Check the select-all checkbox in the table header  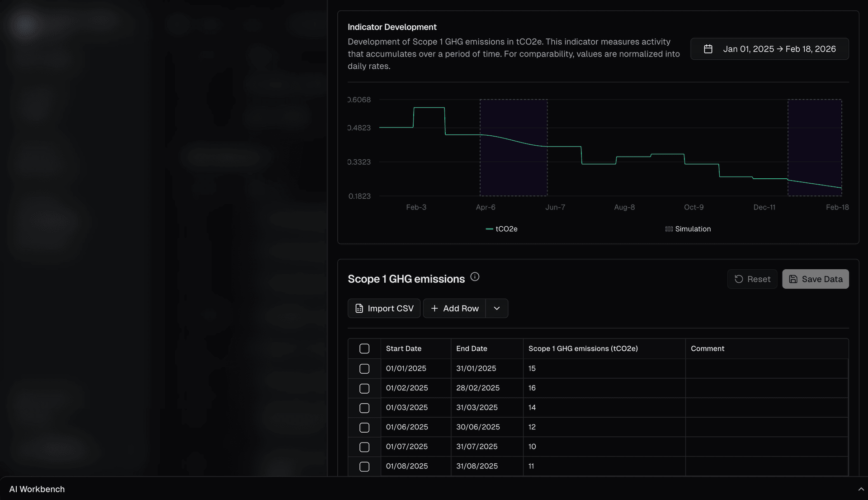point(364,348)
